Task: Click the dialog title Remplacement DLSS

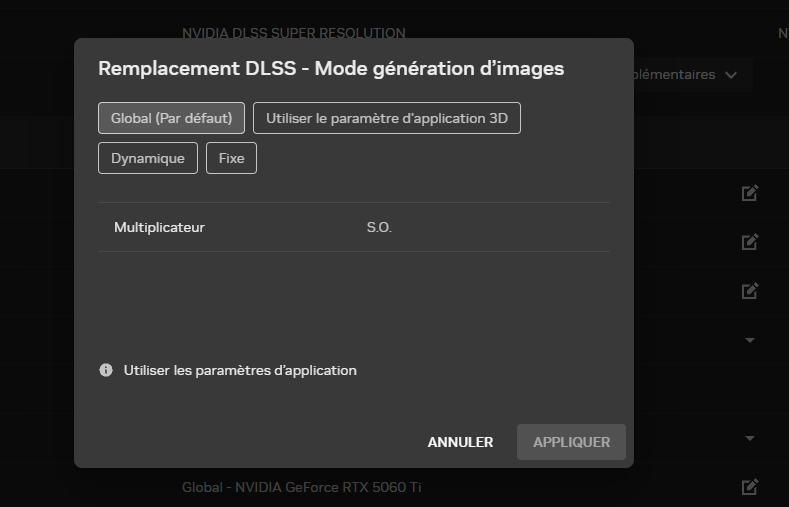Action: [331, 68]
